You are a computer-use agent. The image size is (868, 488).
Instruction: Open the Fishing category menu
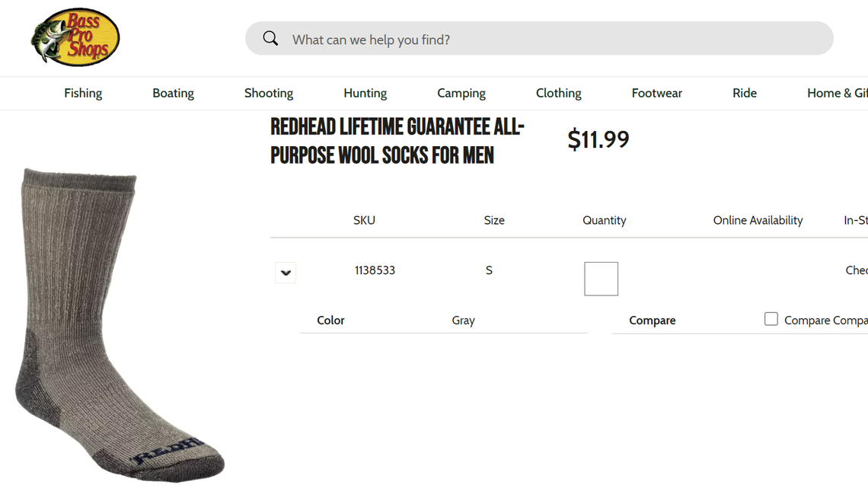tap(83, 93)
